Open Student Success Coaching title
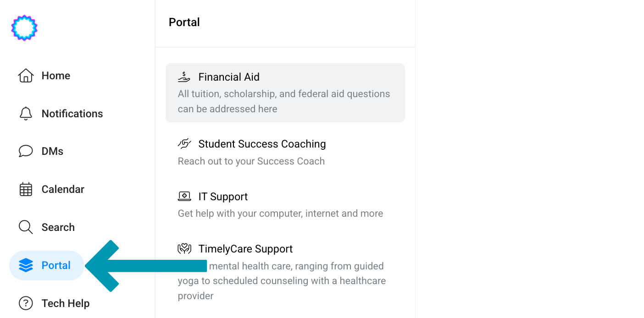Viewport: 644px width, 318px height. [262, 144]
